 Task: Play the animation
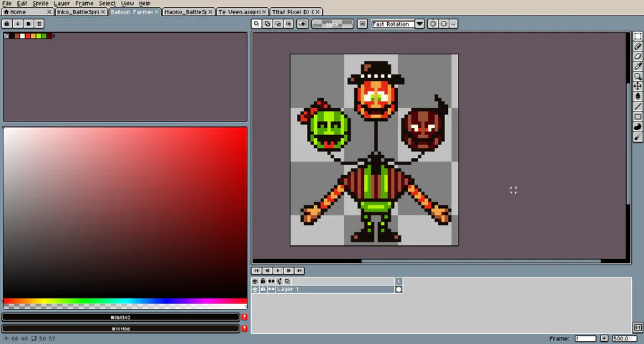[278, 270]
